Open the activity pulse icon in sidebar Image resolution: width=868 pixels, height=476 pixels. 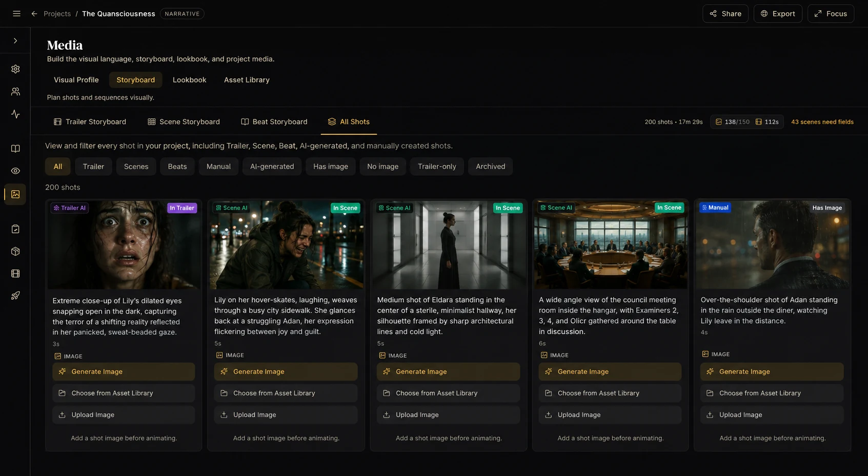pyautogui.click(x=15, y=114)
